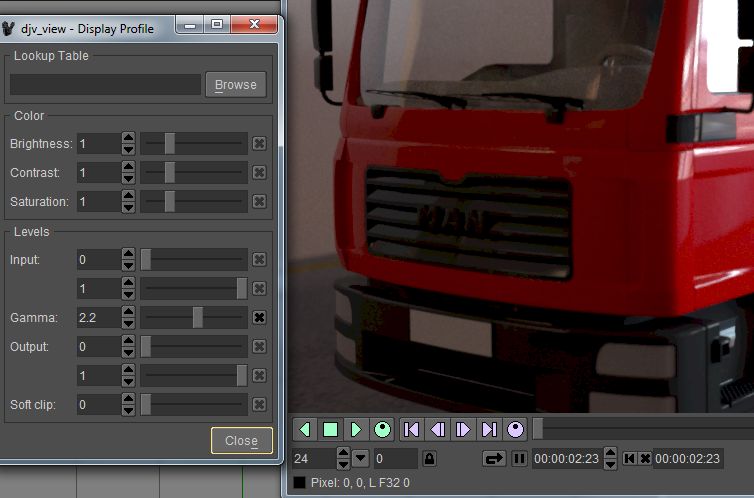754x498 pixels.
Task: Increase Brightness with the up arrow
Action: 128,137
